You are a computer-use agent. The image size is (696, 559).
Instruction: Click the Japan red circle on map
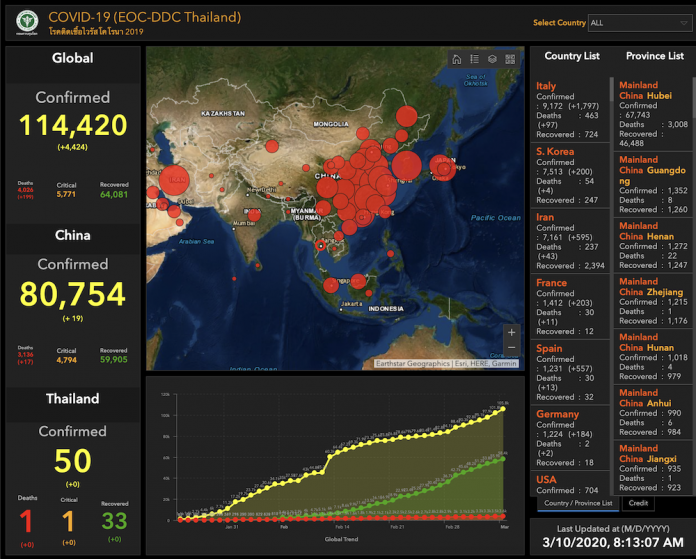443,167
